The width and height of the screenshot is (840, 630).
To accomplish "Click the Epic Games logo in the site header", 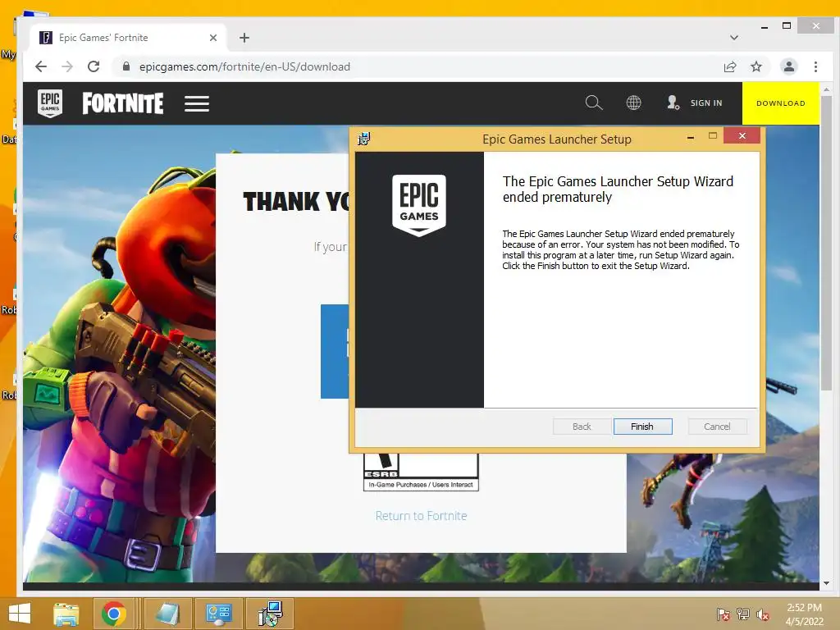I will (50, 103).
